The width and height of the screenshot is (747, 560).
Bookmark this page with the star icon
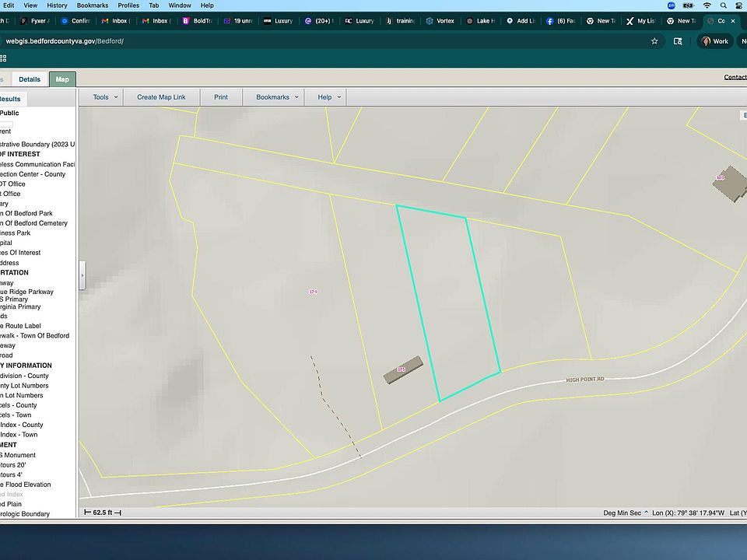654,40
